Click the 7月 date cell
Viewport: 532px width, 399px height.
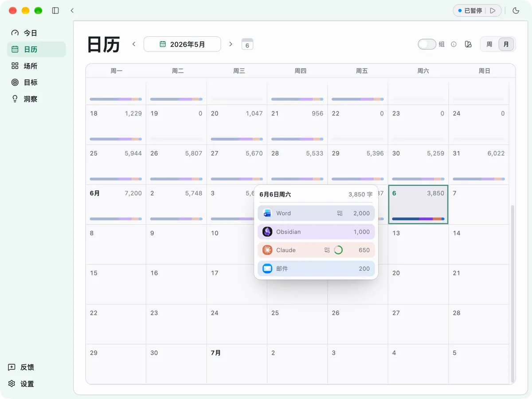[x=237, y=364]
